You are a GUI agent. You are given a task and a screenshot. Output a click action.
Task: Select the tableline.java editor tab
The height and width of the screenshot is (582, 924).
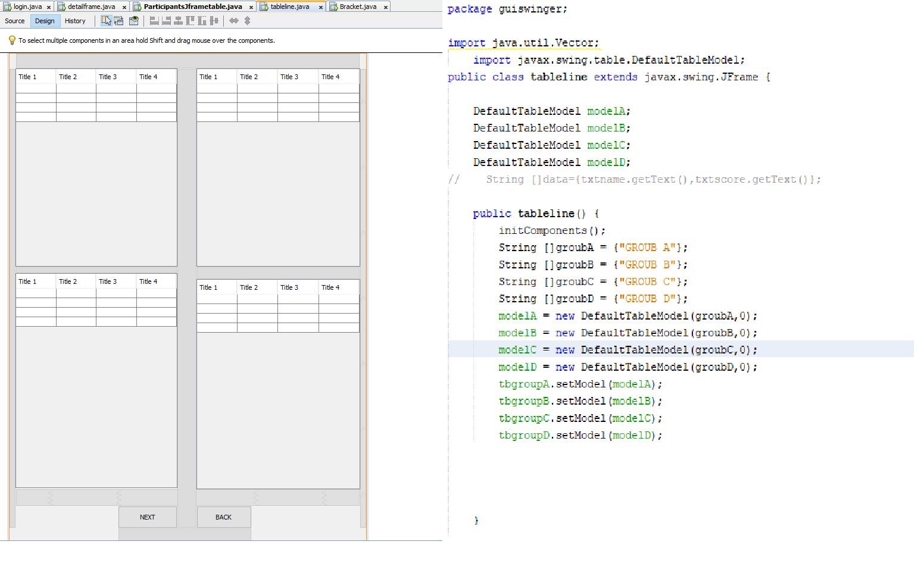point(290,7)
